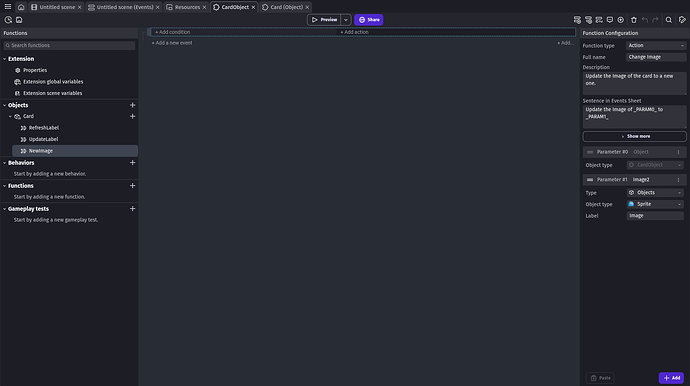The image size is (690, 386).
Task: Collapse the Functions section
Action: (x=4, y=186)
